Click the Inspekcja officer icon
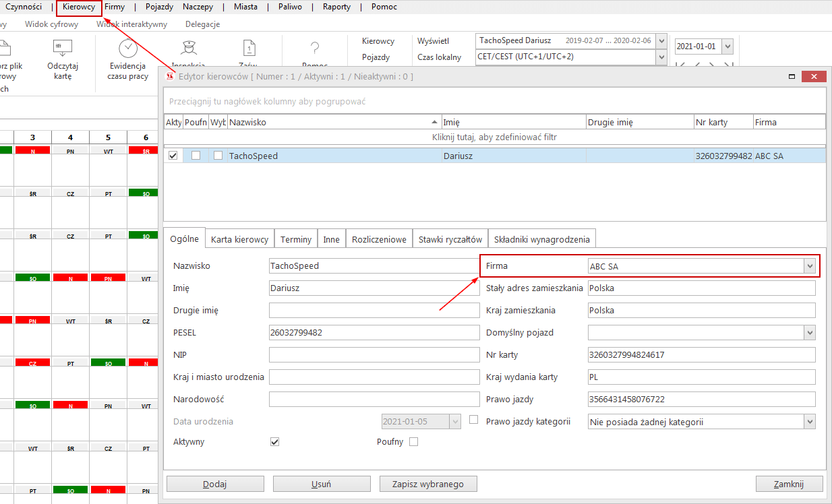The width and height of the screenshot is (832, 504). (x=189, y=49)
